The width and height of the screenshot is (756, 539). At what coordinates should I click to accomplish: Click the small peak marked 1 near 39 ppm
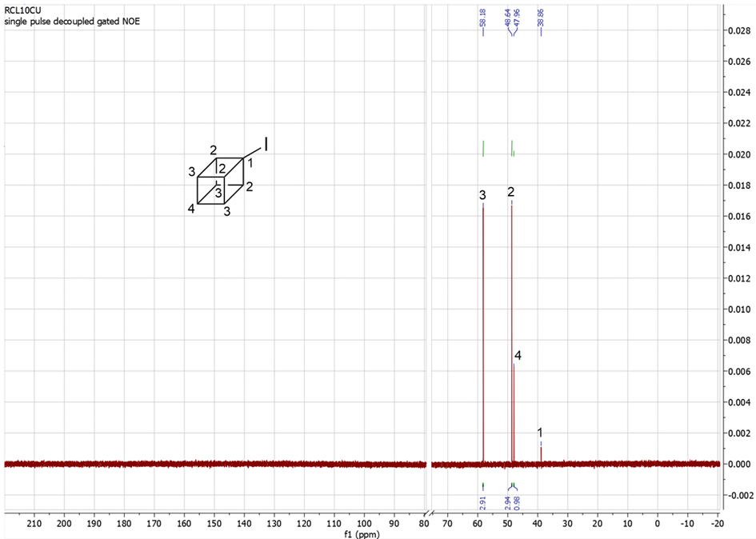click(541, 453)
